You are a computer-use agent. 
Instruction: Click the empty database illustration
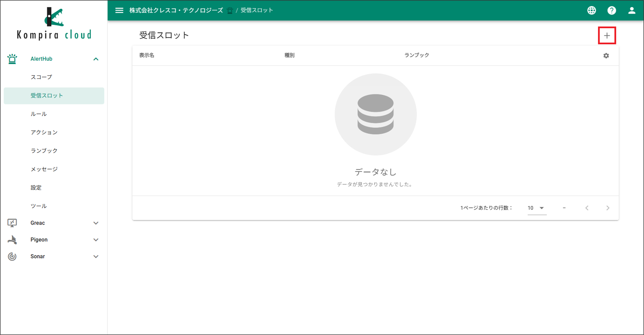(375, 114)
